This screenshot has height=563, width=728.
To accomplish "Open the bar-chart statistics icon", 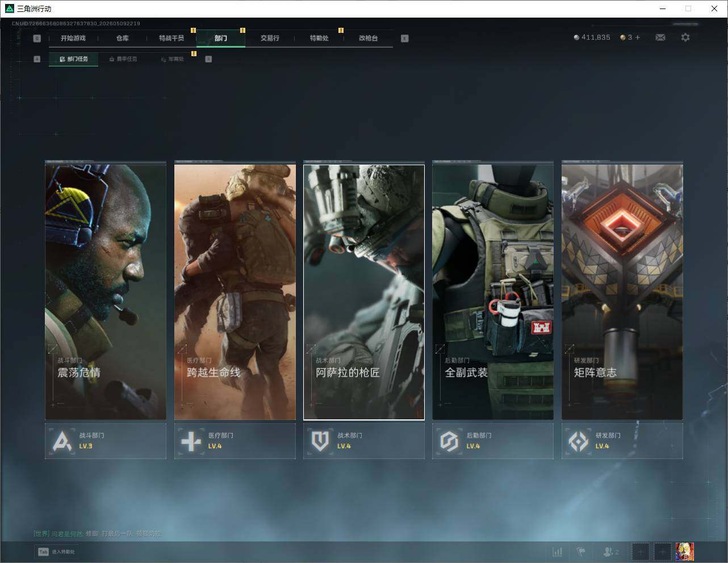I will pyautogui.click(x=558, y=552).
